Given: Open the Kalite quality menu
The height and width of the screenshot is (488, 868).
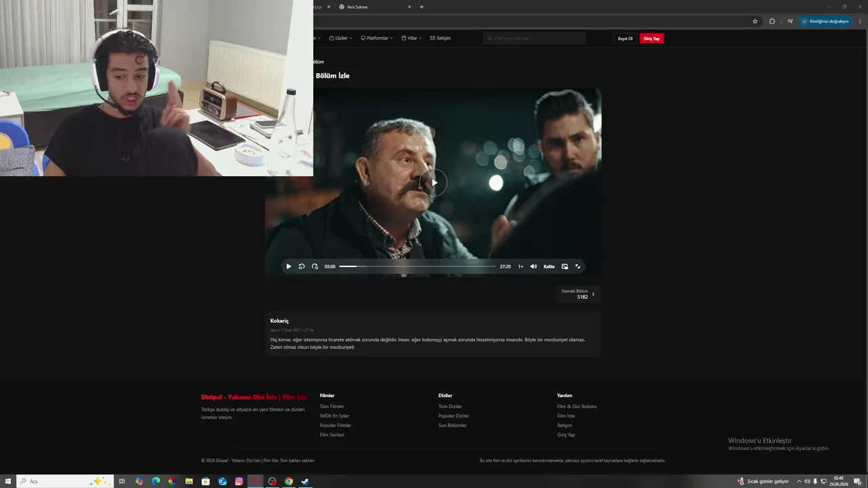Looking at the screenshot, I should [x=549, y=266].
